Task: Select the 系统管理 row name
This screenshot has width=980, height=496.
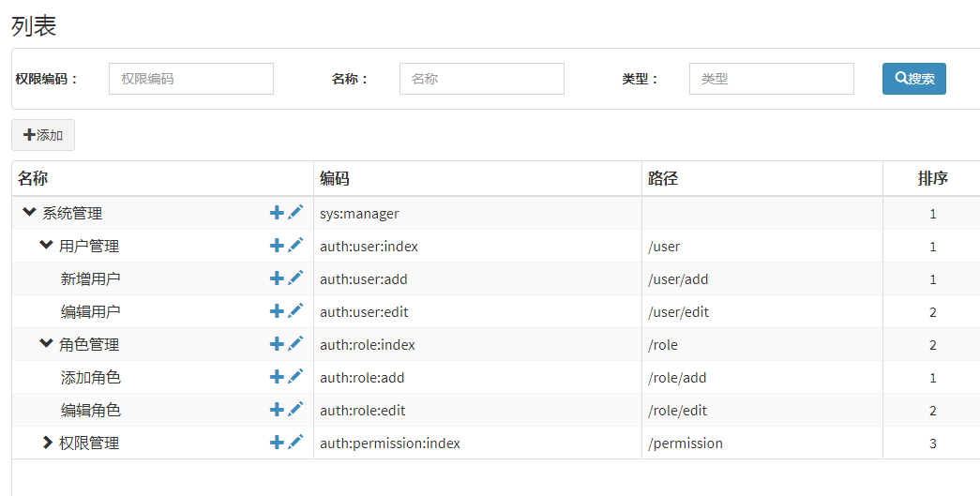Action: (72, 214)
